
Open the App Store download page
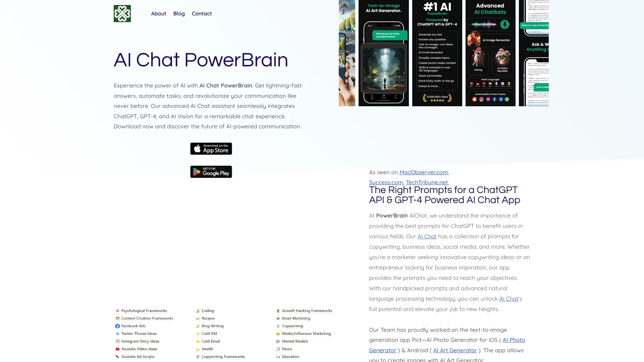(211, 148)
